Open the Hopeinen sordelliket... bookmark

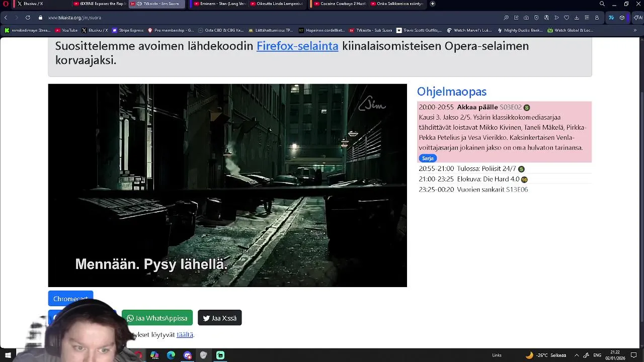tap(321, 30)
